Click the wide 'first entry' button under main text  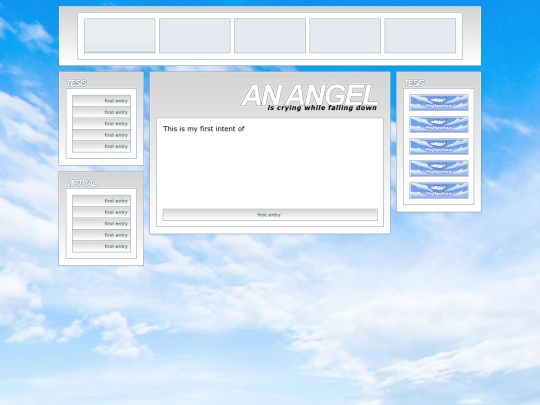coord(270,215)
